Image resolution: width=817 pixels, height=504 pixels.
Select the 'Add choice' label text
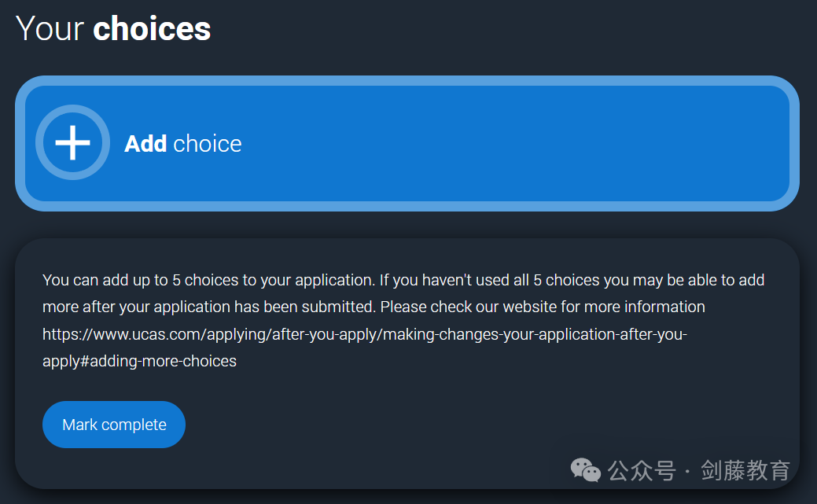(x=183, y=143)
